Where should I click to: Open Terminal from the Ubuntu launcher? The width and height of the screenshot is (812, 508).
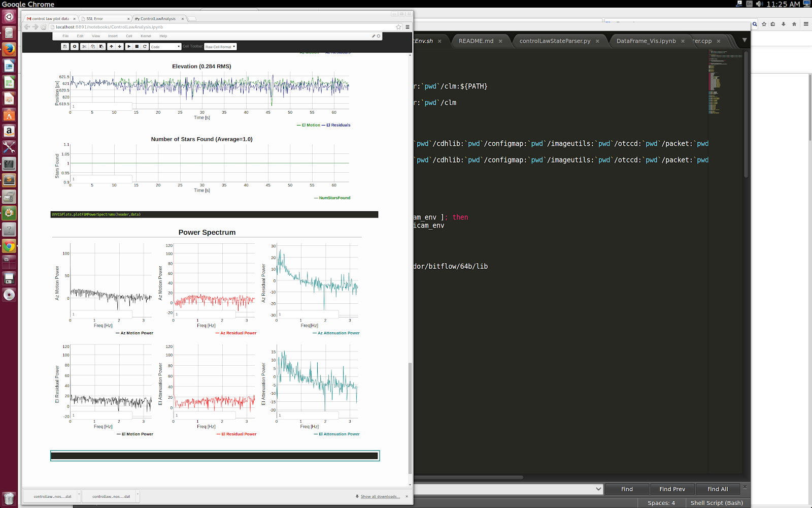click(9, 164)
